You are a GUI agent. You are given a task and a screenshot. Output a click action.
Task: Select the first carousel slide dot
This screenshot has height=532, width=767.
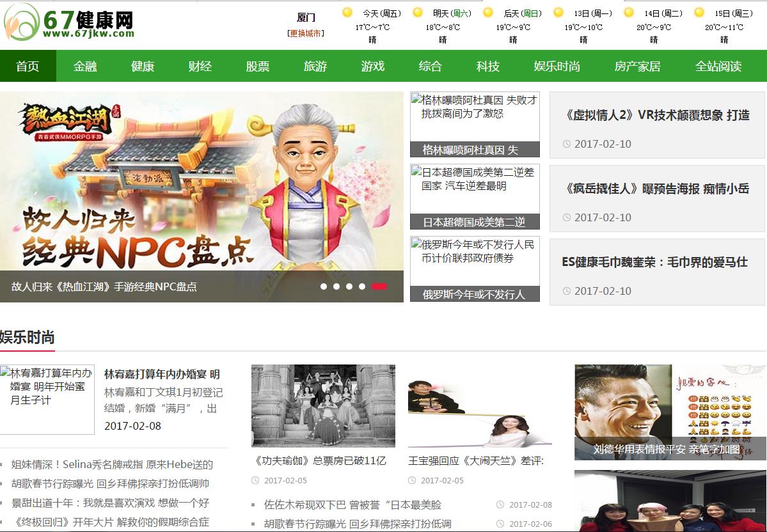324,286
